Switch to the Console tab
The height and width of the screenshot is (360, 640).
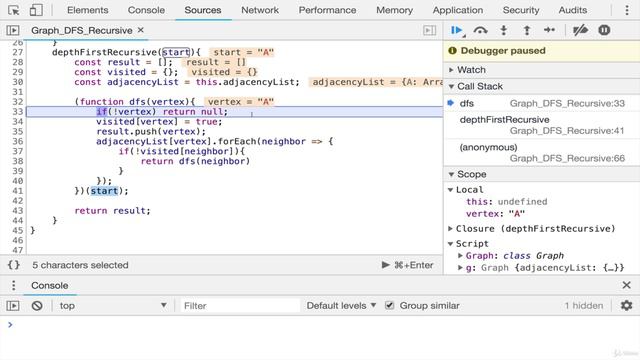coord(146,10)
